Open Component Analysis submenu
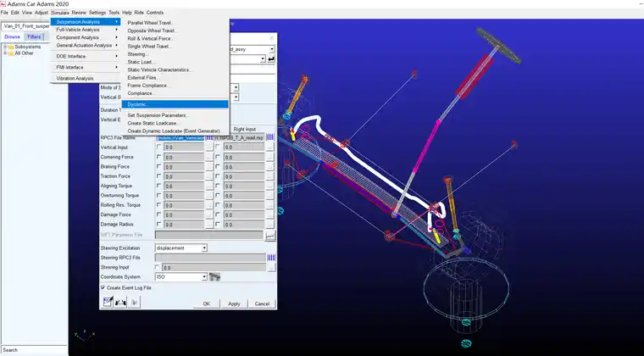 pyautogui.click(x=86, y=37)
